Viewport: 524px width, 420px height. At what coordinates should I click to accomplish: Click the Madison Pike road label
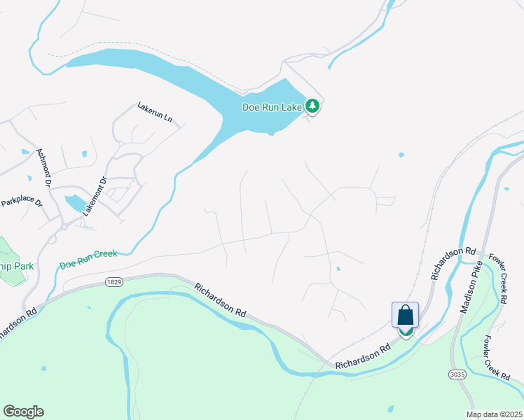[x=471, y=287]
